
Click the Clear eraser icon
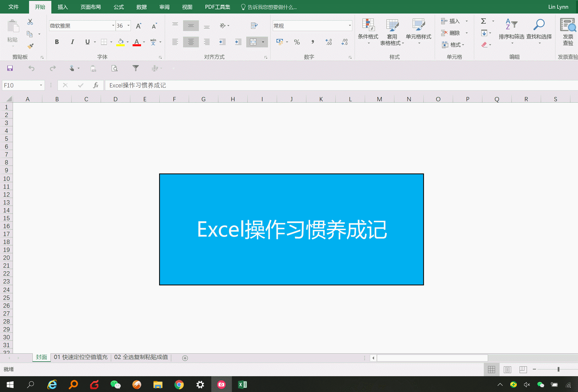point(484,45)
